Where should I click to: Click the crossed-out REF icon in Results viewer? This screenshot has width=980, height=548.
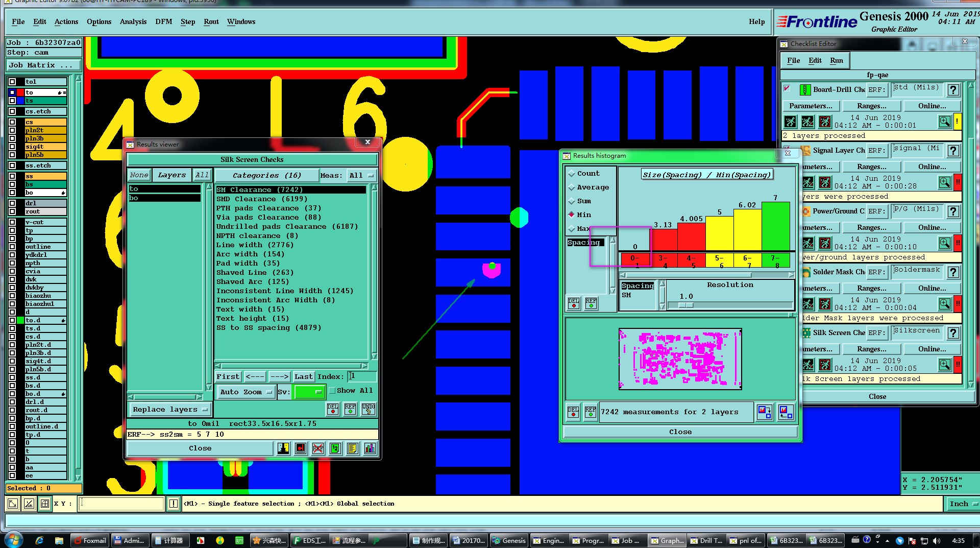pos(318,448)
